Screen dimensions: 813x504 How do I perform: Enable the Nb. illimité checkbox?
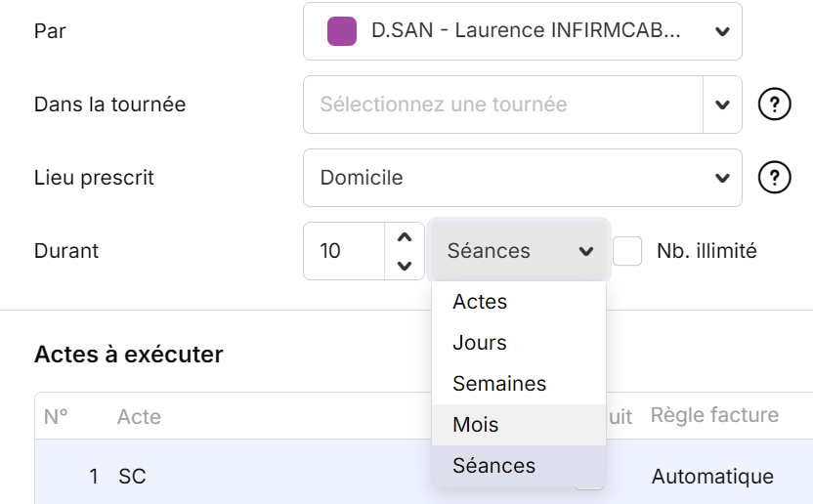[x=627, y=251]
